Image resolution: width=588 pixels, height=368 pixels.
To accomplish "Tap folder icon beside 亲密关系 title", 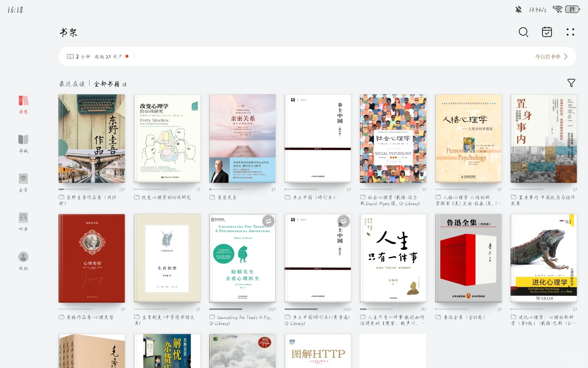I will 212,197.
